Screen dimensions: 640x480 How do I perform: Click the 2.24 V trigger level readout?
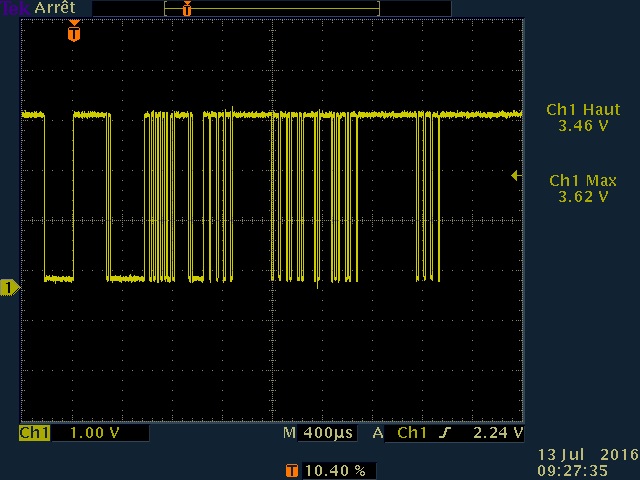coord(498,433)
